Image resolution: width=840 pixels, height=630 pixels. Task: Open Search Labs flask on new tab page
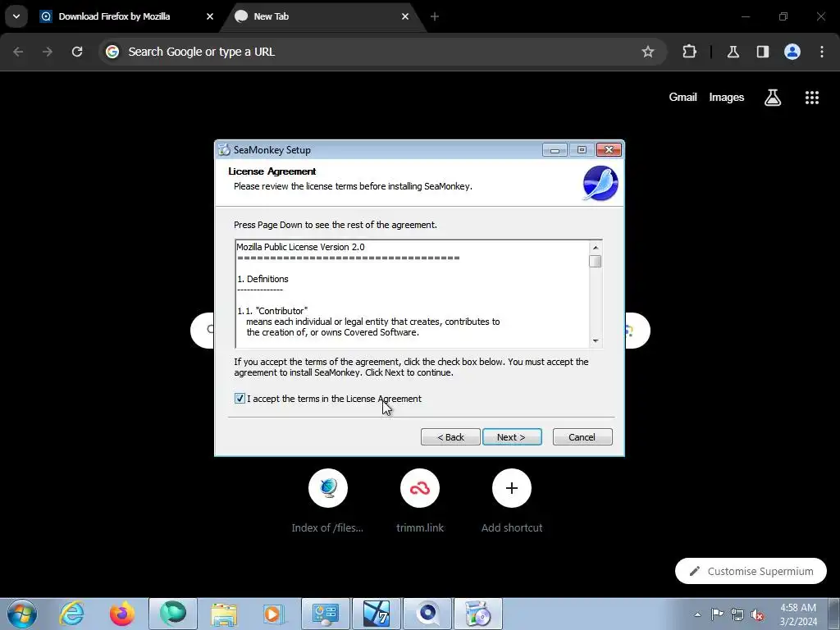coord(773,98)
